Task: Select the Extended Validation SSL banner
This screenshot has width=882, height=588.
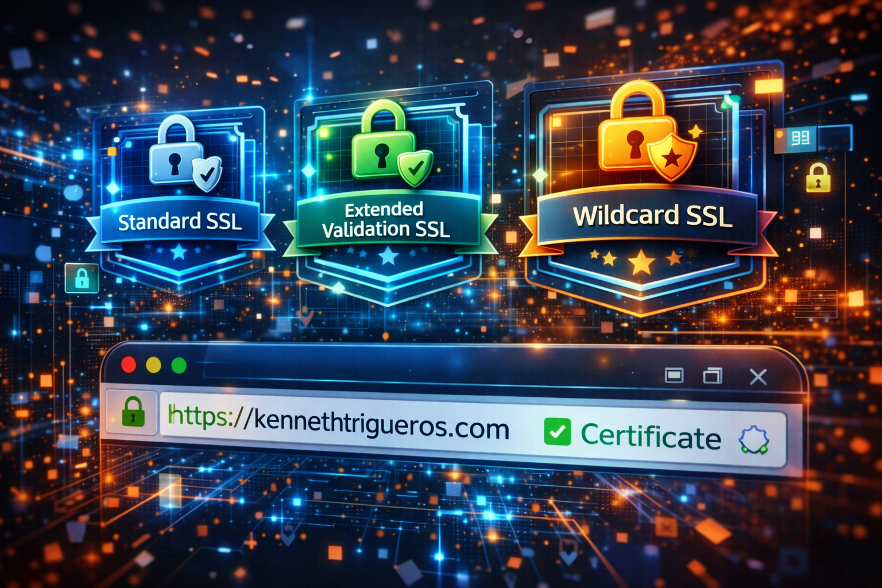Action: (386, 220)
